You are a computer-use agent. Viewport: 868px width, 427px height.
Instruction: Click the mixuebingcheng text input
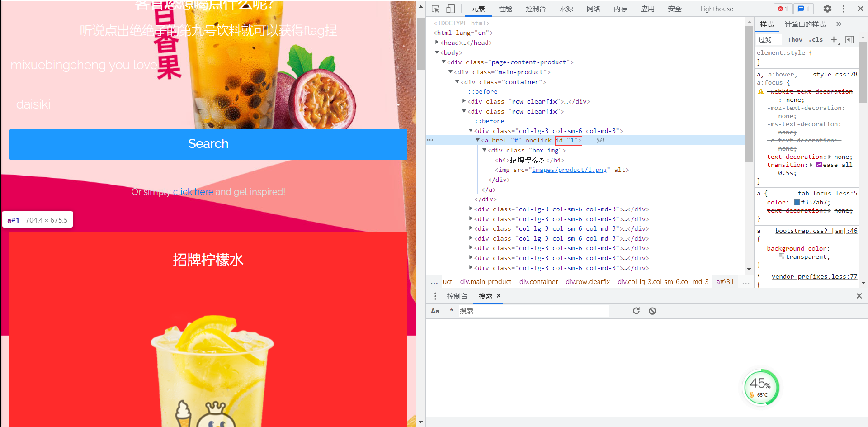click(x=208, y=65)
